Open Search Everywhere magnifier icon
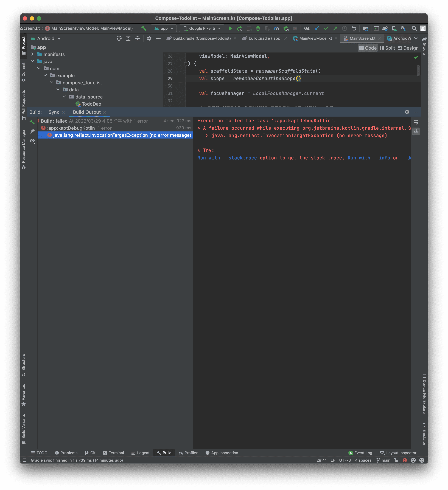The height and width of the screenshot is (490, 448). click(414, 29)
